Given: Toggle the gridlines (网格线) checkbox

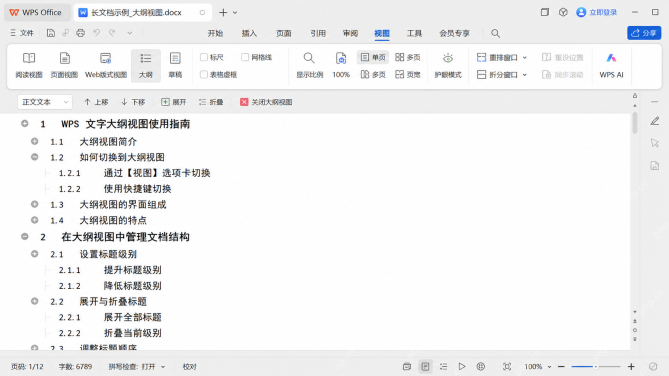Looking at the screenshot, I should point(245,57).
